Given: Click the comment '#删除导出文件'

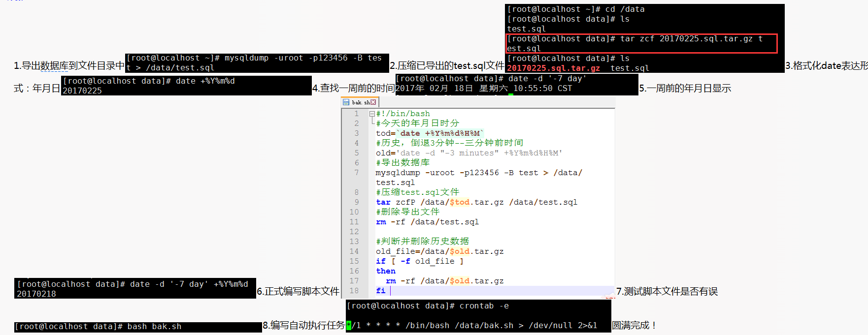Looking at the screenshot, I should tap(408, 212).
